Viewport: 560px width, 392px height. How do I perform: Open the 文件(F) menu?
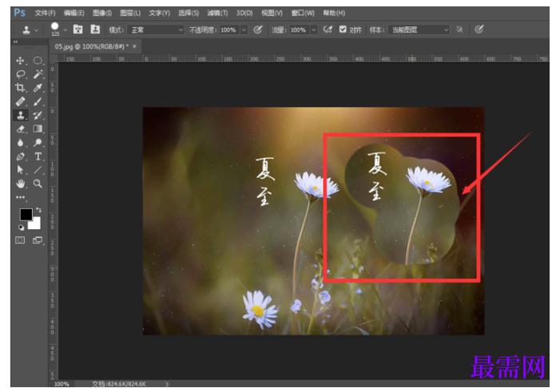click(x=45, y=14)
